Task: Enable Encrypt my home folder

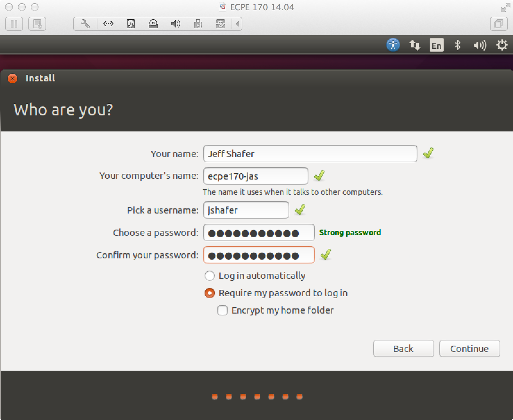Action: pos(222,310)
